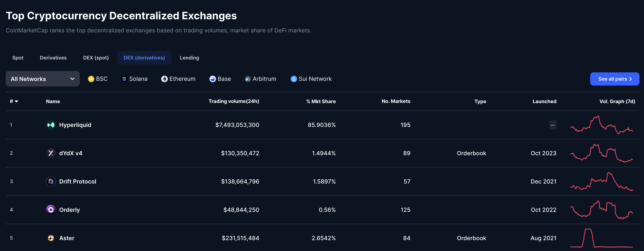Click the Drift Protocol logo icon
Image resolution: width=644 pixels, height=251 pixels.
point(51,181)
